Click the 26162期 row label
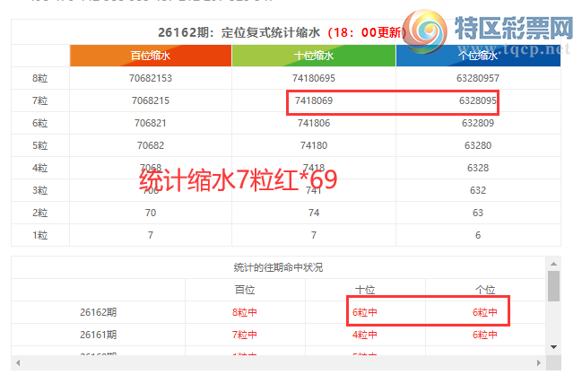The image size is (582, 392). (x=98, y=312)
